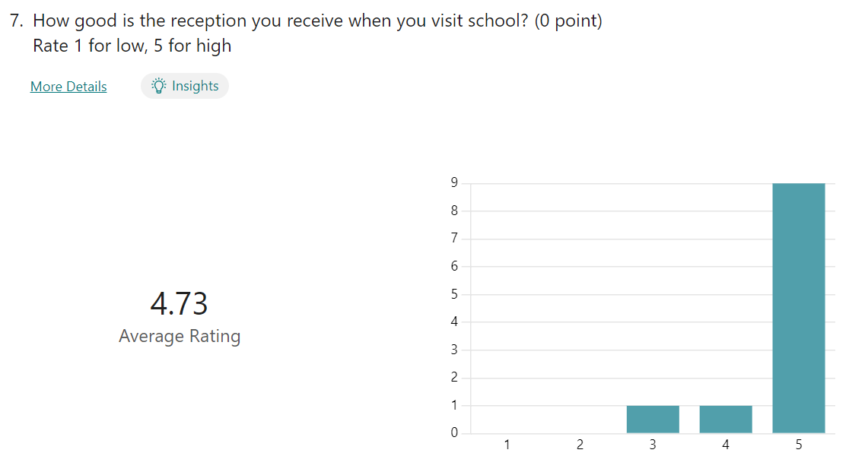Select the bar for rating 4

(x=725, y=419)
